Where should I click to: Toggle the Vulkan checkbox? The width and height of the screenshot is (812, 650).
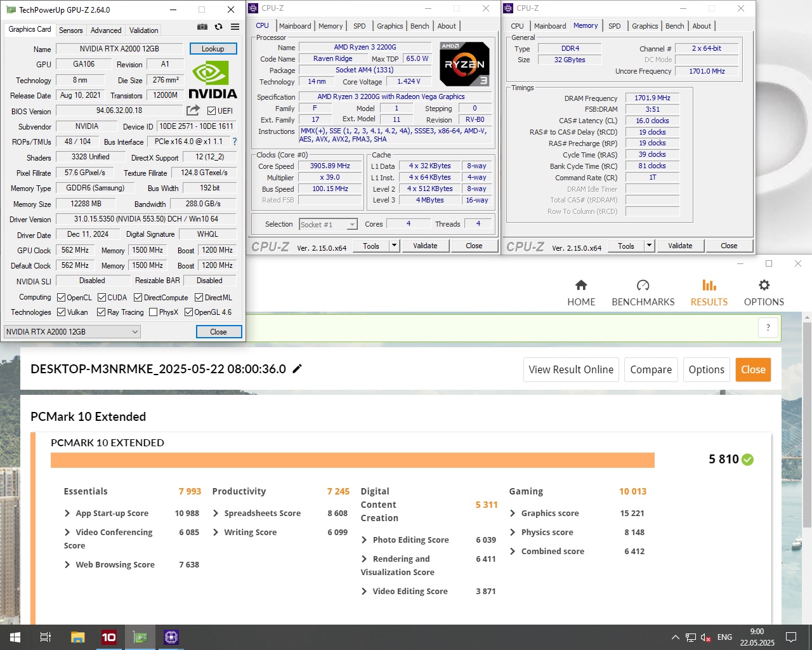pos(62,312)
